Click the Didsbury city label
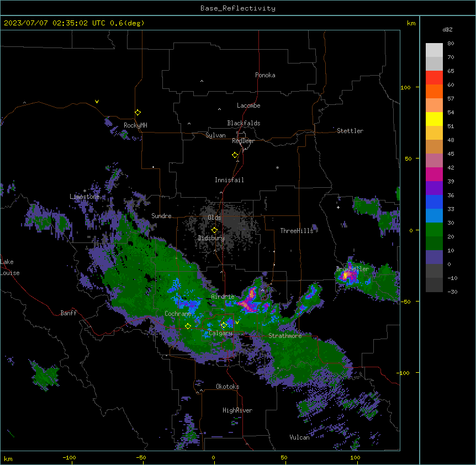This screenshot has height=465, width=476. [x=211, y=238]
